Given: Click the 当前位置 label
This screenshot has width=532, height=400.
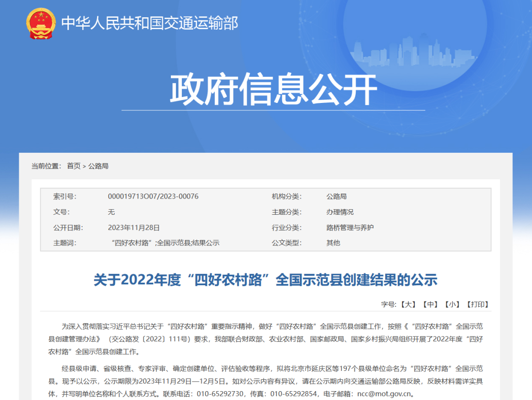Looking at the screenshot, I should (46, 166).
